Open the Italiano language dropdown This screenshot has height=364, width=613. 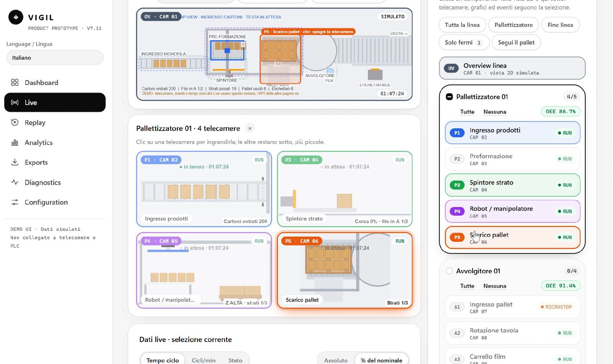tap(55, 58)
